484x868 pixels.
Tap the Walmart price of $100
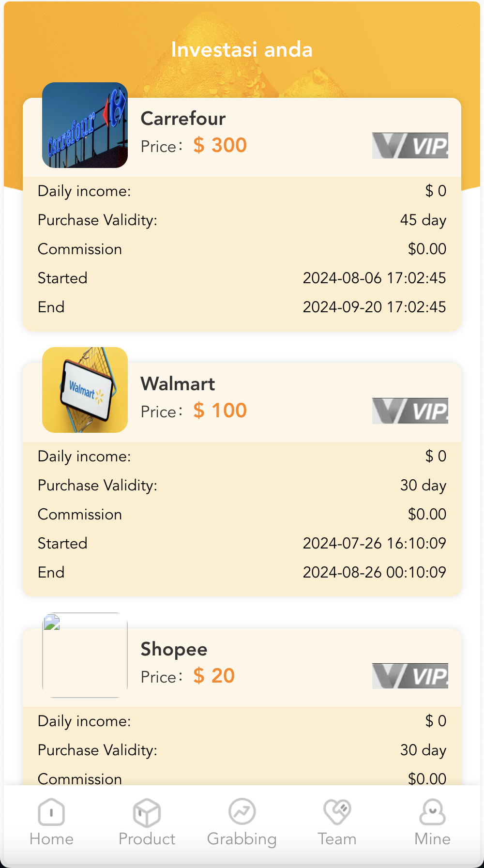coord(219,410)
